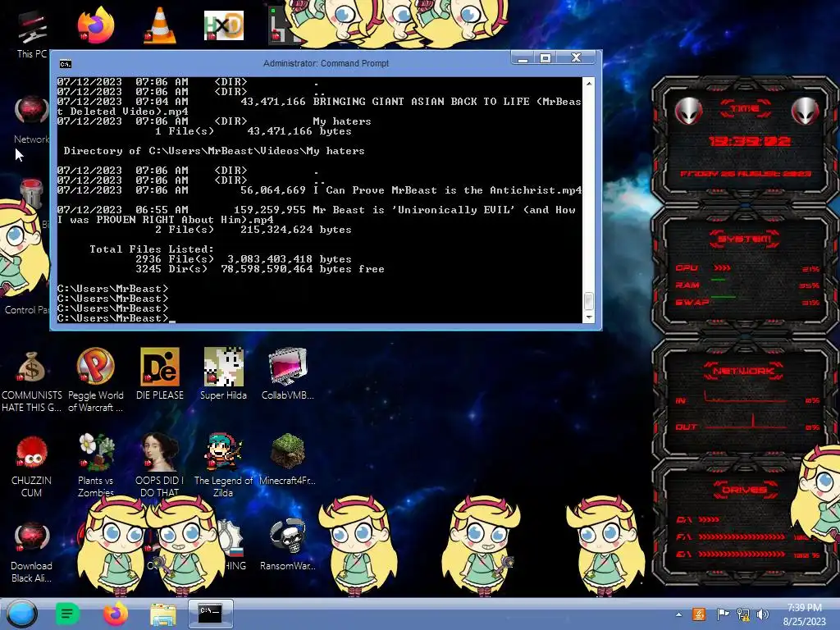Click the Java update tray icon
Screen dimensions: 840x630
pos(699,614)
